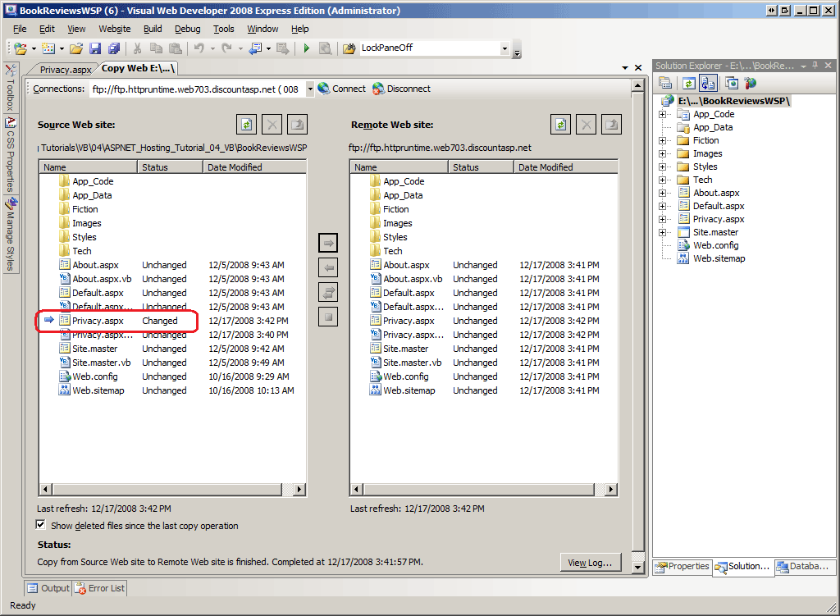840x616 pixels.
Task: Click the Disconnect button
Action: tap(401, 89)
